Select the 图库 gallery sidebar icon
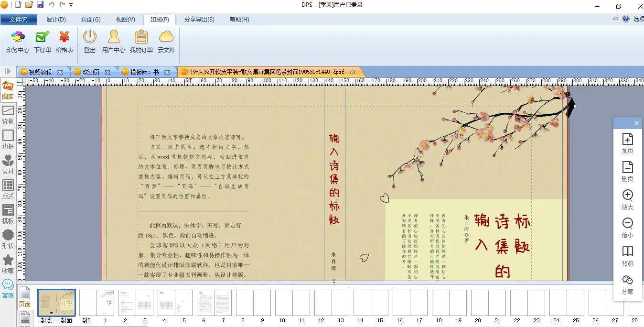The image size is (644, 327). pyautogui.click(x=8, y=90)
